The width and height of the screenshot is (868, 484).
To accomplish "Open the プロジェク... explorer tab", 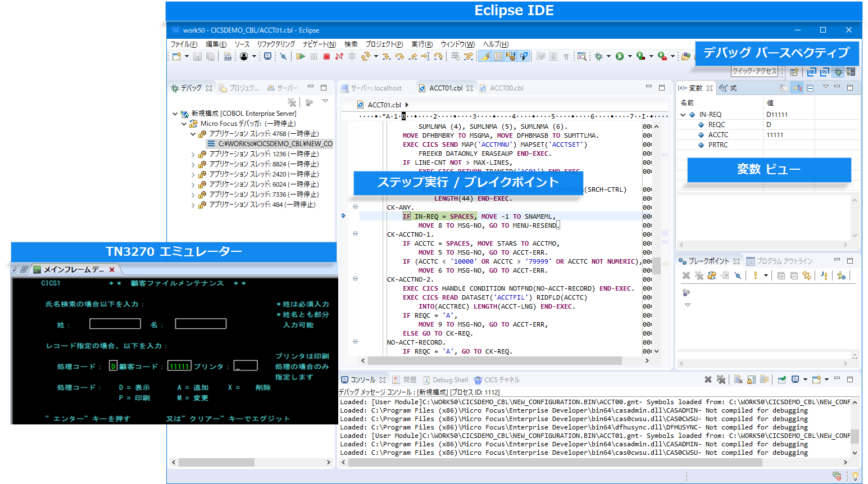I will [239, 88].
